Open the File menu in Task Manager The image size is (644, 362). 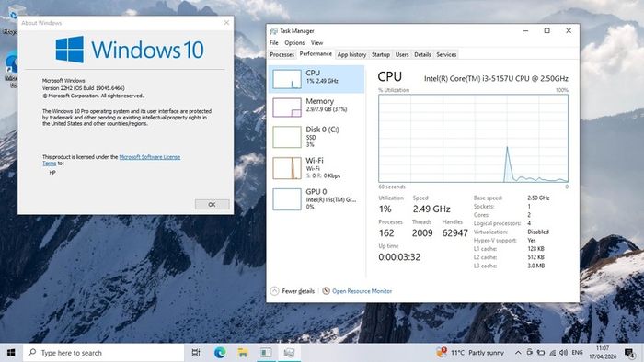coord(274,42)
